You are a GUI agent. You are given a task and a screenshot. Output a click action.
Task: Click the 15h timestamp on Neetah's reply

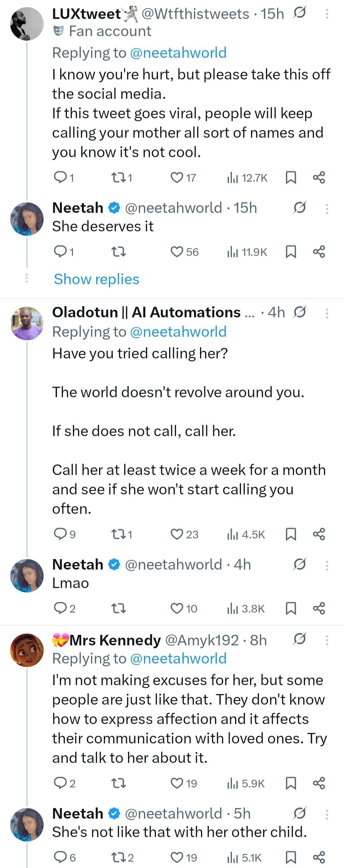(246, 208)
